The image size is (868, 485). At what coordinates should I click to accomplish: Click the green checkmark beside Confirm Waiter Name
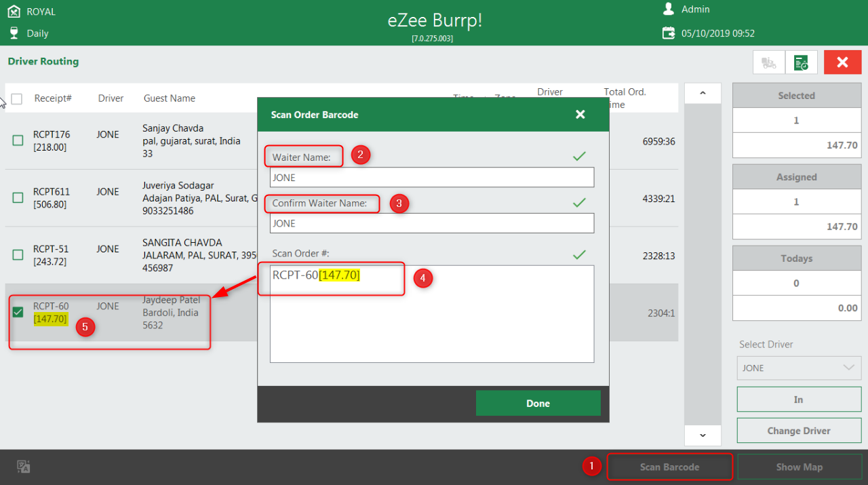(579, 202)
